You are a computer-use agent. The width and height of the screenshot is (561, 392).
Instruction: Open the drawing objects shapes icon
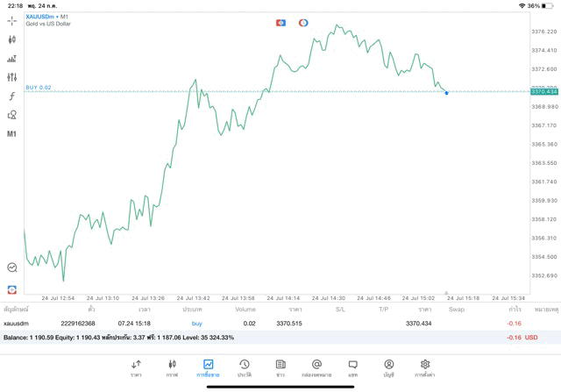point(12,115)
